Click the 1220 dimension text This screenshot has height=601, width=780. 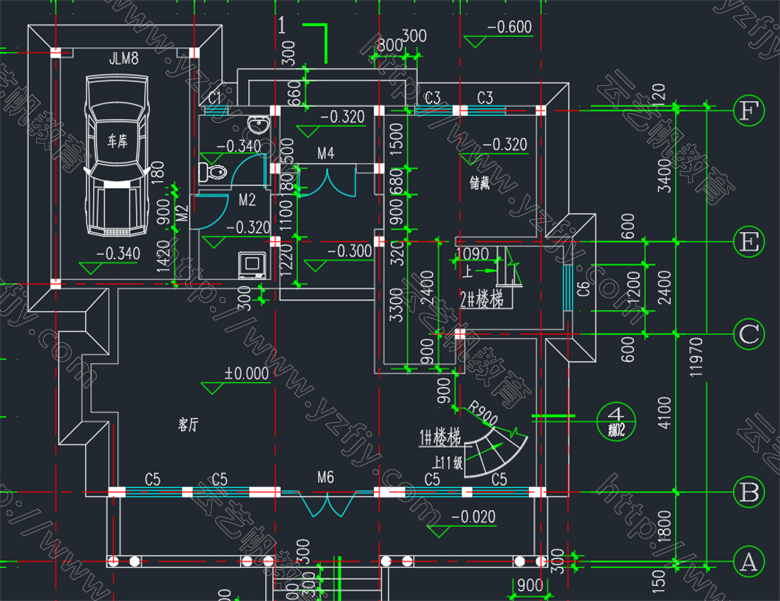[x=286, y=259]
